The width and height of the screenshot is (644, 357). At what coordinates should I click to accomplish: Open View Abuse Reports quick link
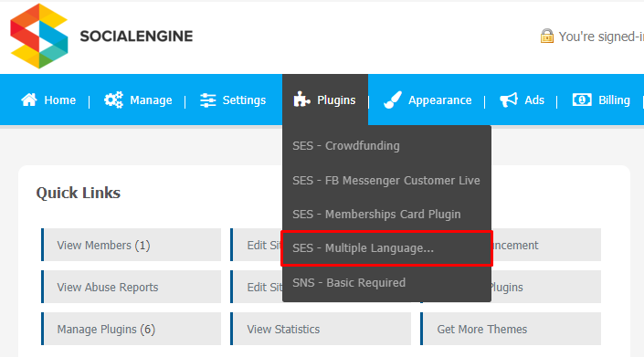point(131,287)
